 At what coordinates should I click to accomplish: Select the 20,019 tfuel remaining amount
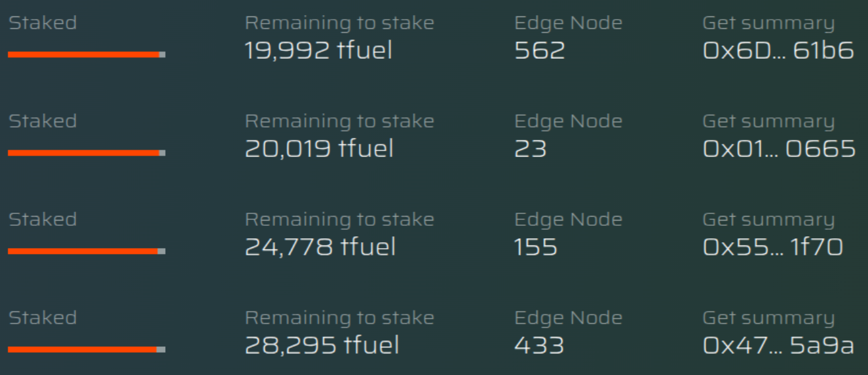click(319, 149)
